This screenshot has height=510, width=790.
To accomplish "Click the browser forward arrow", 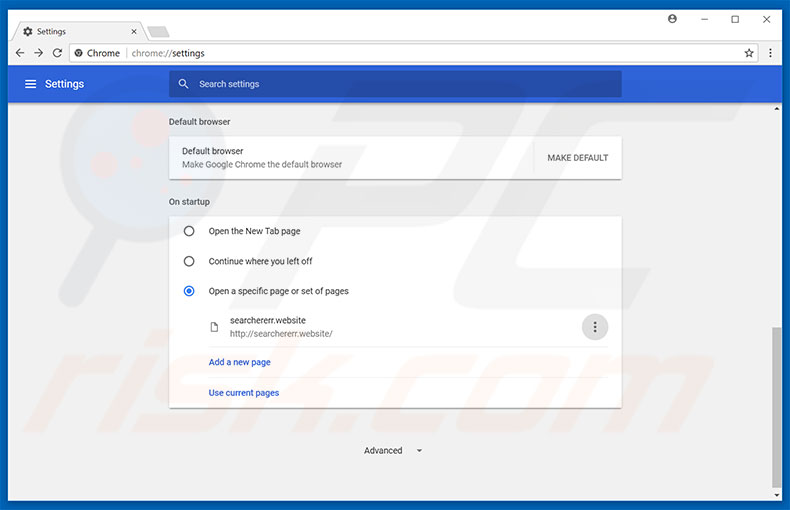I will coord(38,53).
